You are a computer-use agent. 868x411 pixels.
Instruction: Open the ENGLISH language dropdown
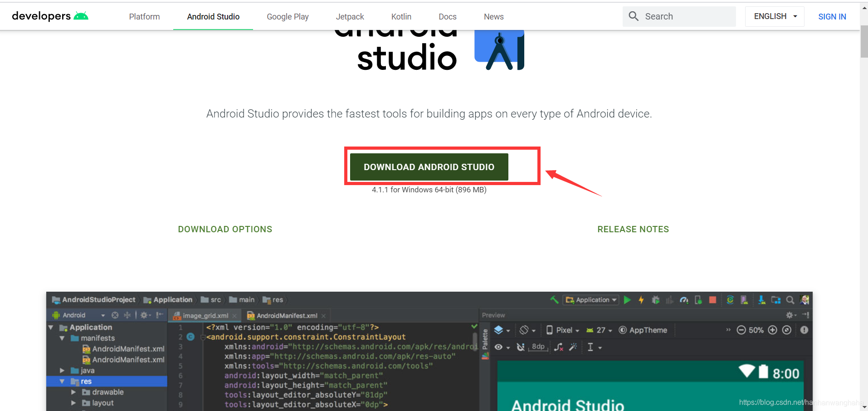pyautogui.click(x=775, y=16)
